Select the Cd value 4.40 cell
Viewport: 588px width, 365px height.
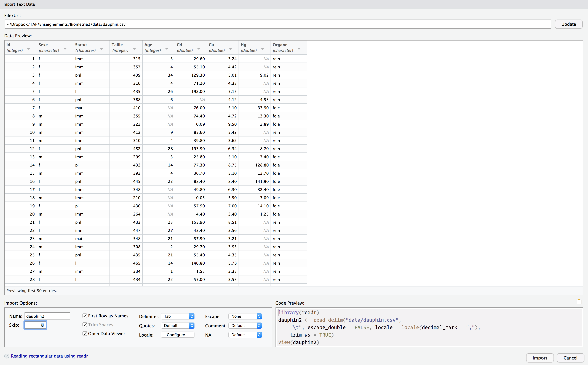(x=191, y=214)
